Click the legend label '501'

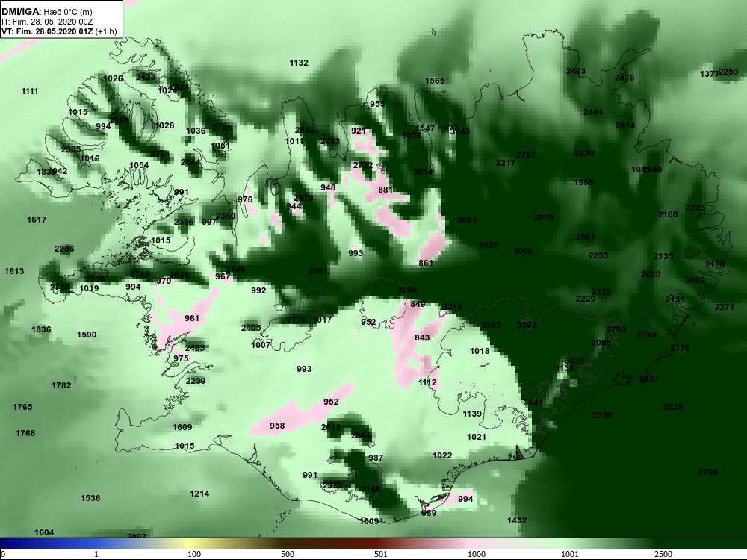(x=381, y=554)
